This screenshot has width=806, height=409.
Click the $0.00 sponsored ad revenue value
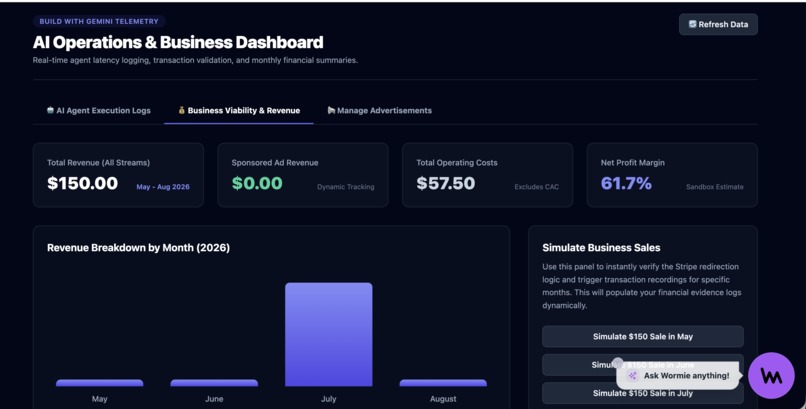point(257,183)
